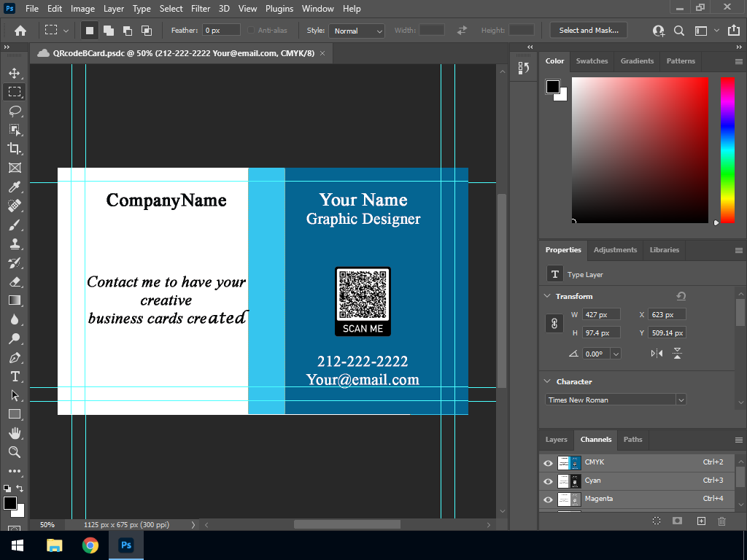Screen dimensions: 747x560
Task: Click the Select and Mask button
Action: coord(588,31)
